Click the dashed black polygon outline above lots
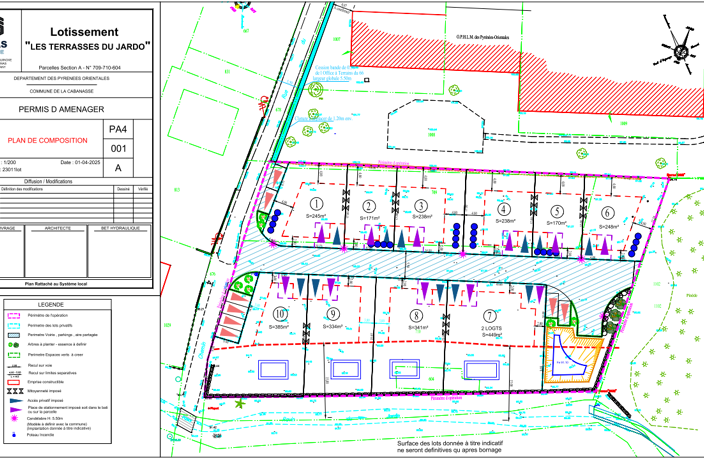Screen dimensions: 704x458 pos(436,127)
